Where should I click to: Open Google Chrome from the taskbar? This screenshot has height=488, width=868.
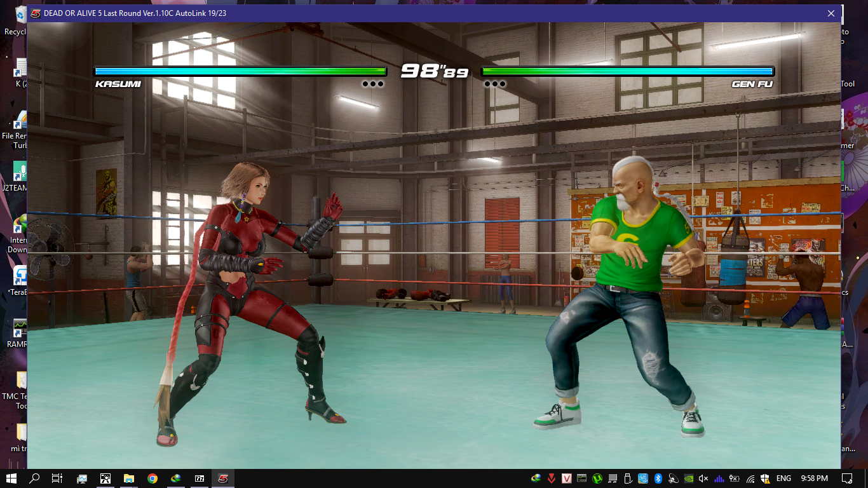(x=153, y=478)
